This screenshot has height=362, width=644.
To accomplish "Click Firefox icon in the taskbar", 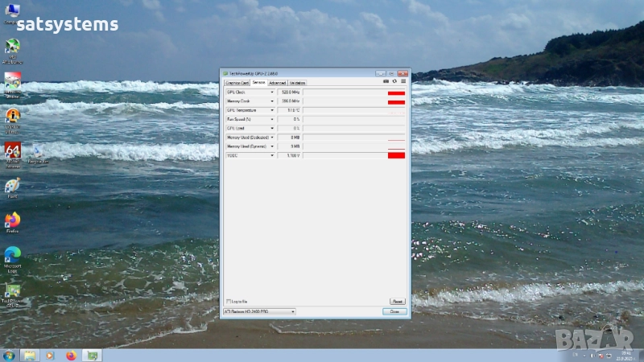I will 71,355.
